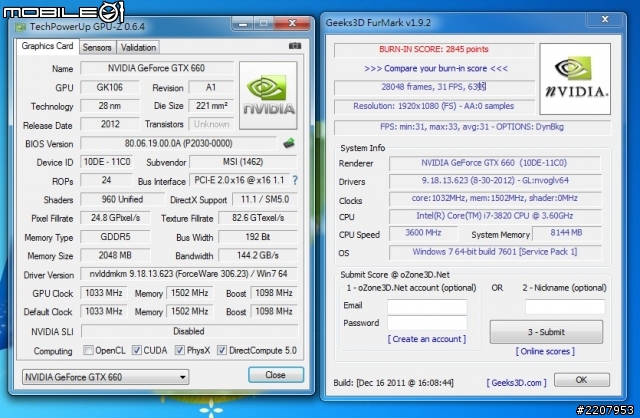Click the NVIDIA SLI Disabled field

pos(189,331)
